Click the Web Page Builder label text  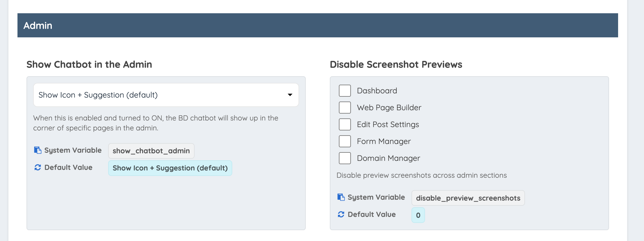tap(389, 108)
